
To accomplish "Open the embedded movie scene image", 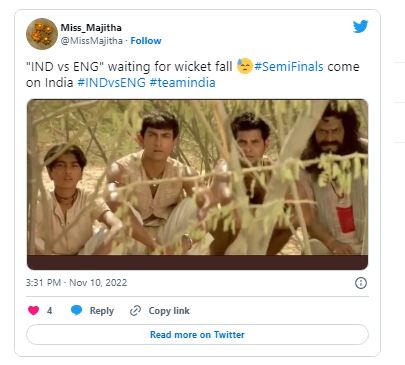I will tap(197, 184).
